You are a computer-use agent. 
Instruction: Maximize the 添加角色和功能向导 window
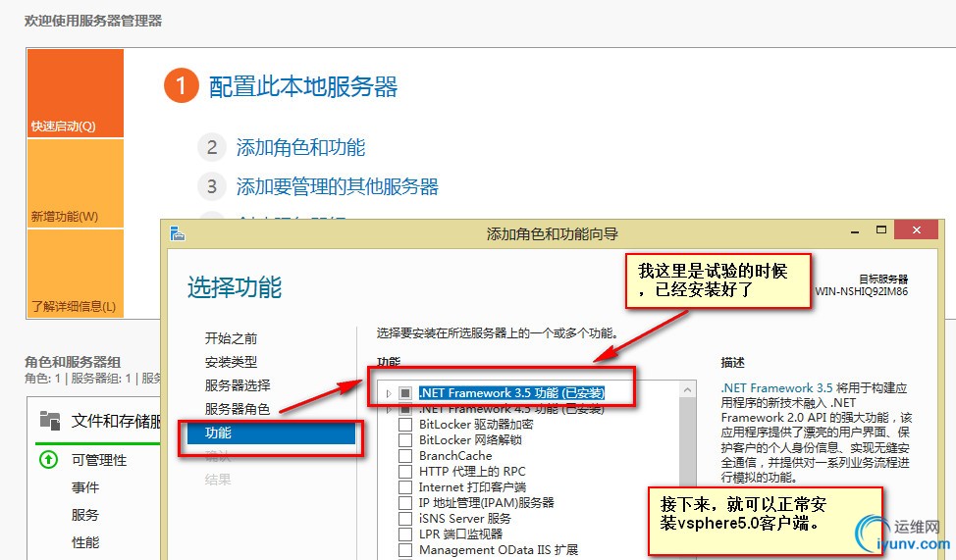pyautogui.click(x=881, y=229)
